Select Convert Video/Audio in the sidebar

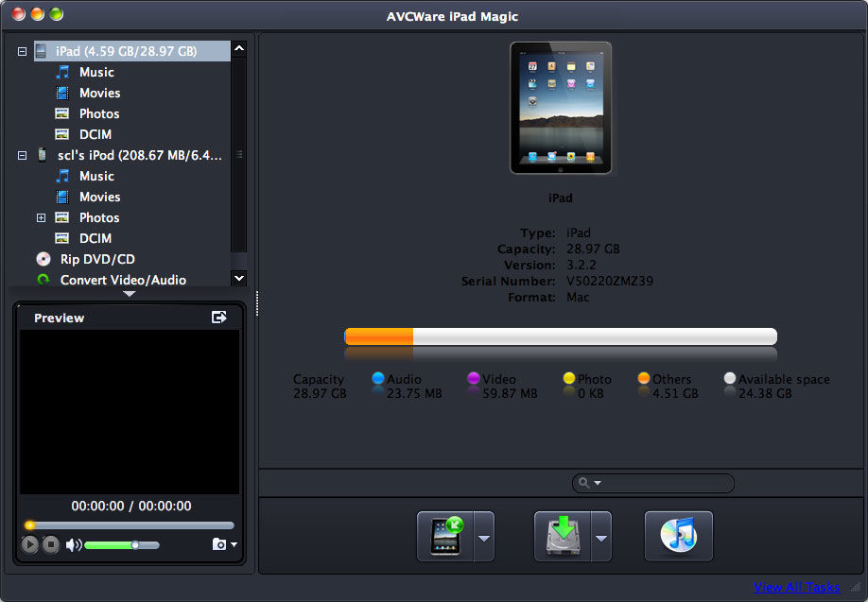pos(123,280)
